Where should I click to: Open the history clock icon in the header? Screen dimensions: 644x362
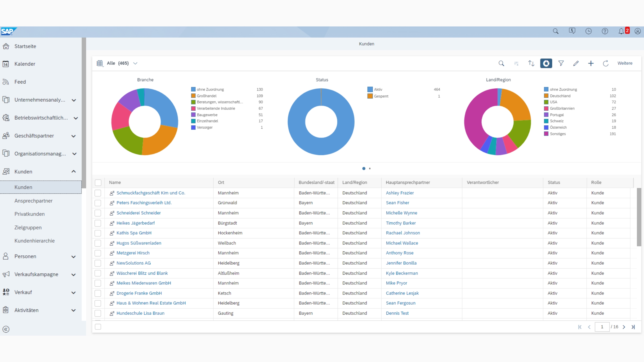click(x=588, y=31)
